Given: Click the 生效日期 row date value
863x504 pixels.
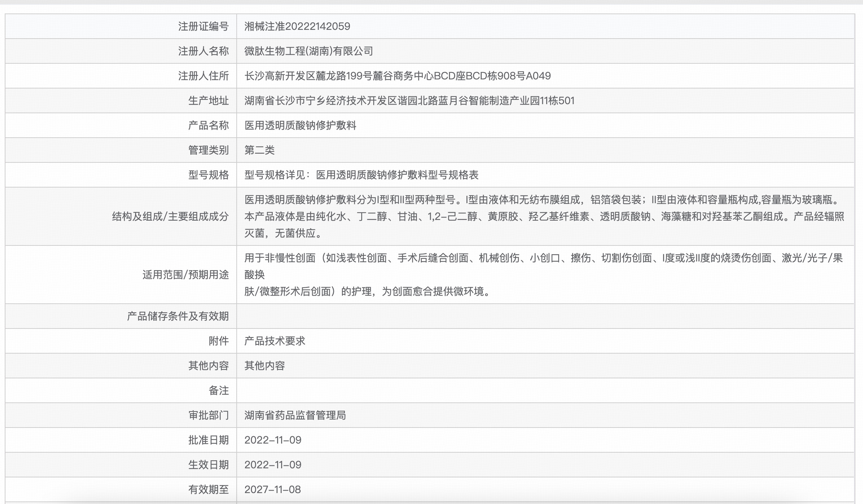Looking at the screenshot, I should (273, 465).
